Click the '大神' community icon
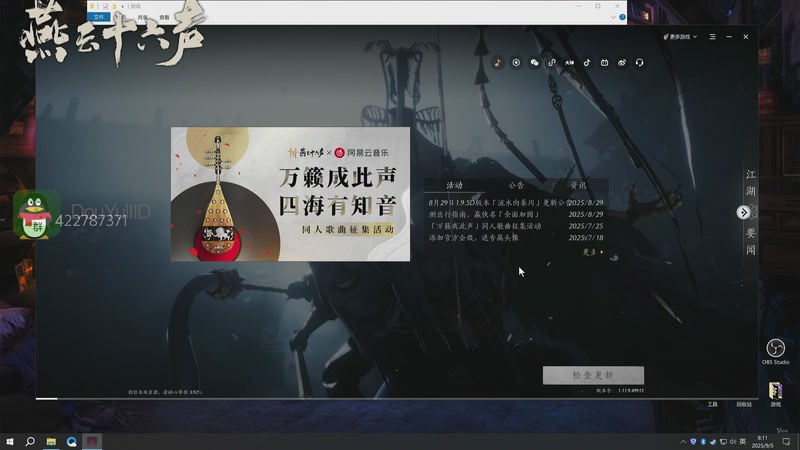 coord(569,63)
